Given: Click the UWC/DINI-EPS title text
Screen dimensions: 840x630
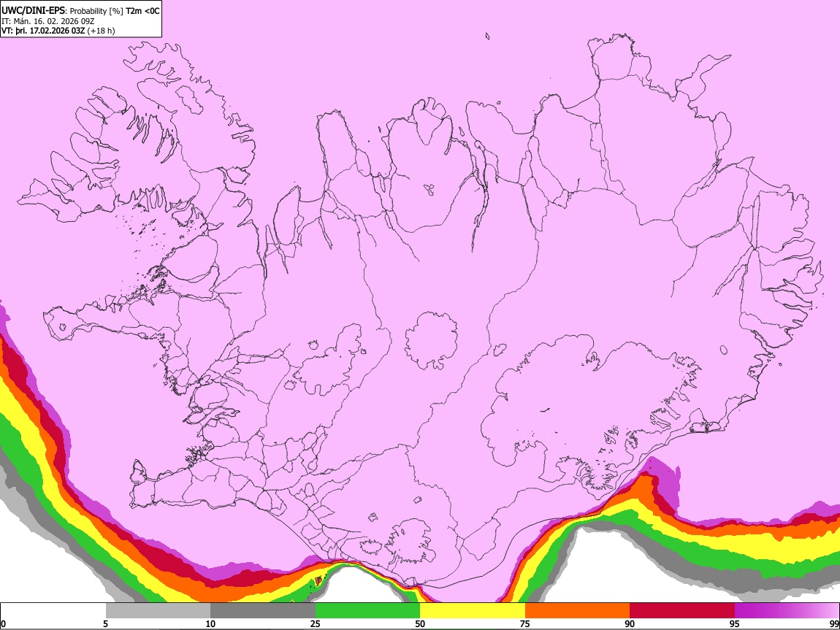Looking at the screenshot, I should point(34,11).
